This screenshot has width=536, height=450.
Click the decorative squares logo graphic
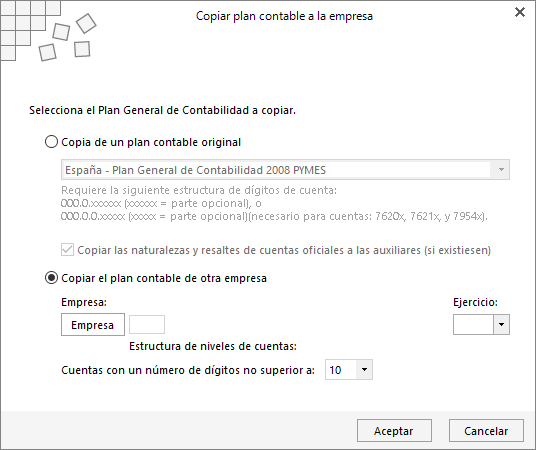[48, 31]
